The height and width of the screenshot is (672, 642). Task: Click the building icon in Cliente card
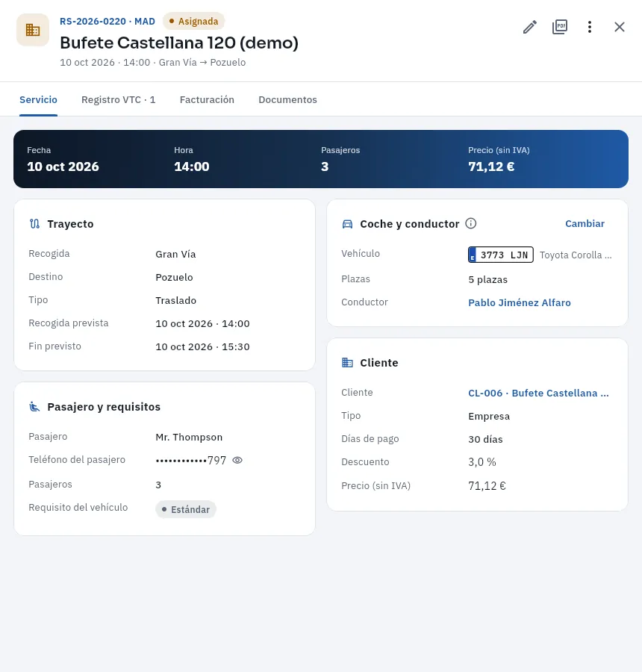coord(347,363)
